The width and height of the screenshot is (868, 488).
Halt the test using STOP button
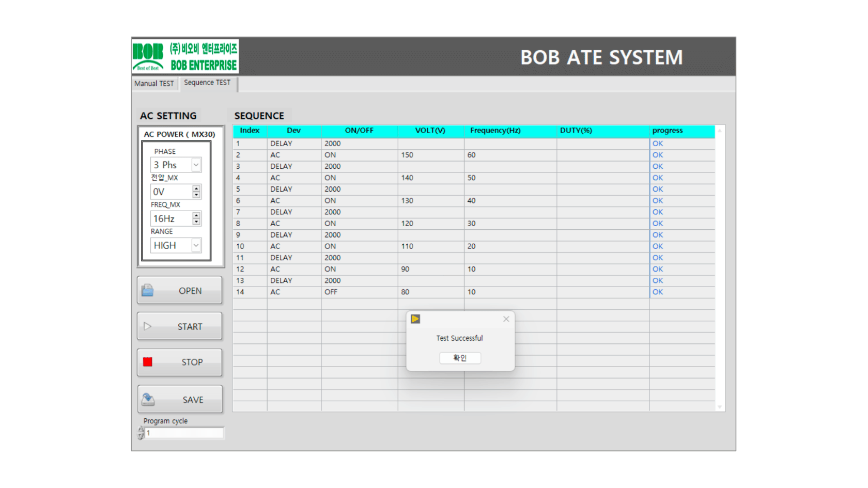tap(180, 362)
